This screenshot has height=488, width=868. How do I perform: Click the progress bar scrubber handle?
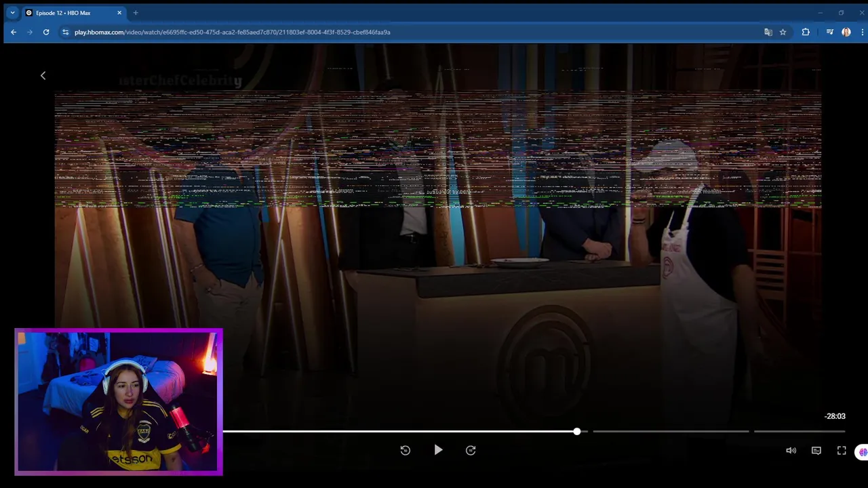(576, 431)
